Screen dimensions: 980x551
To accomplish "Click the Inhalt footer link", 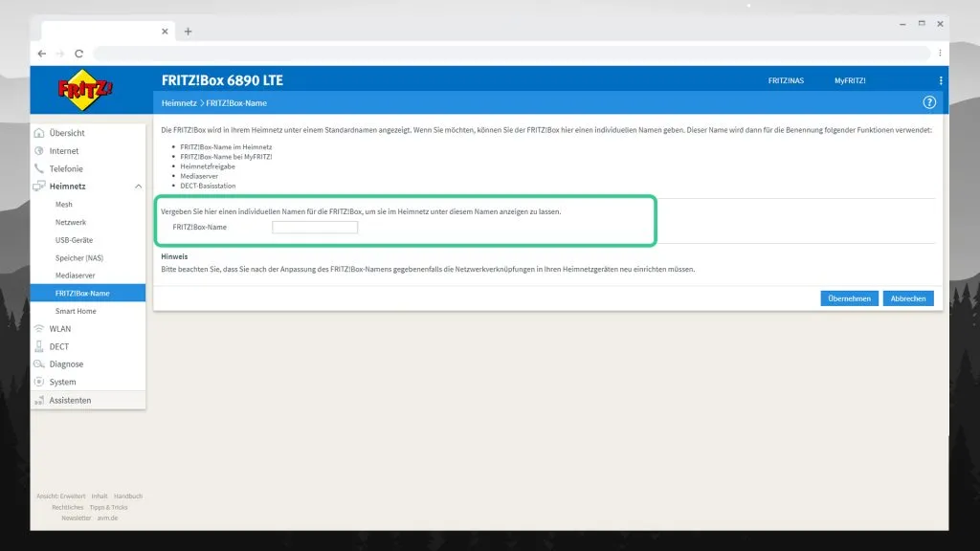I will click(x=100, y=496).
